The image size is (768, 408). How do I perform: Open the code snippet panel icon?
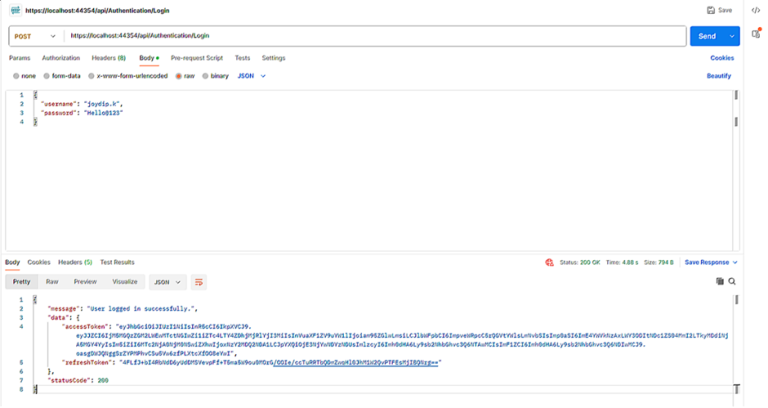(x=756, y=10)
